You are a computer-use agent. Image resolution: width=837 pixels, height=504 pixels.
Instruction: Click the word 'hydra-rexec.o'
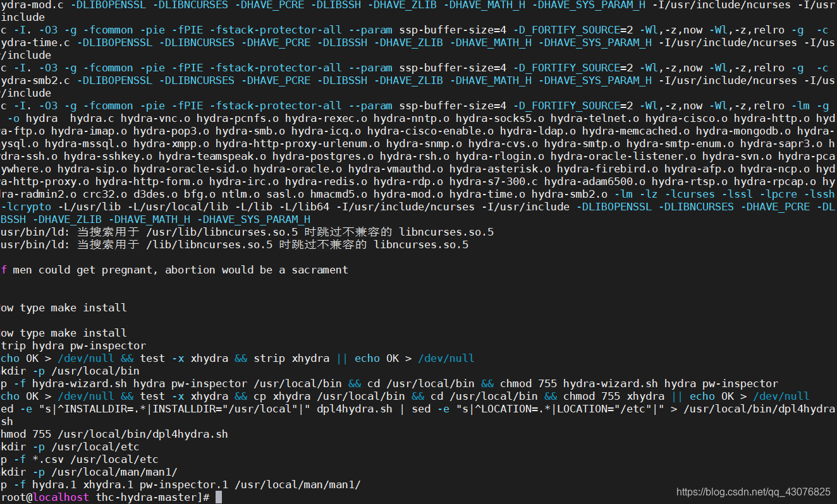326,119
